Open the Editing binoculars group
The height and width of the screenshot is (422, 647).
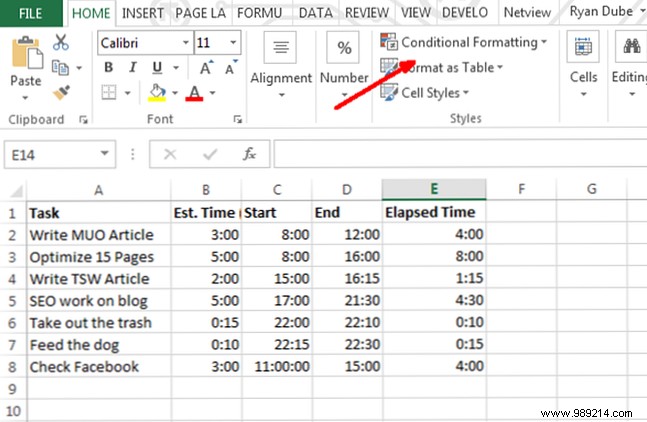click(631, 47)
